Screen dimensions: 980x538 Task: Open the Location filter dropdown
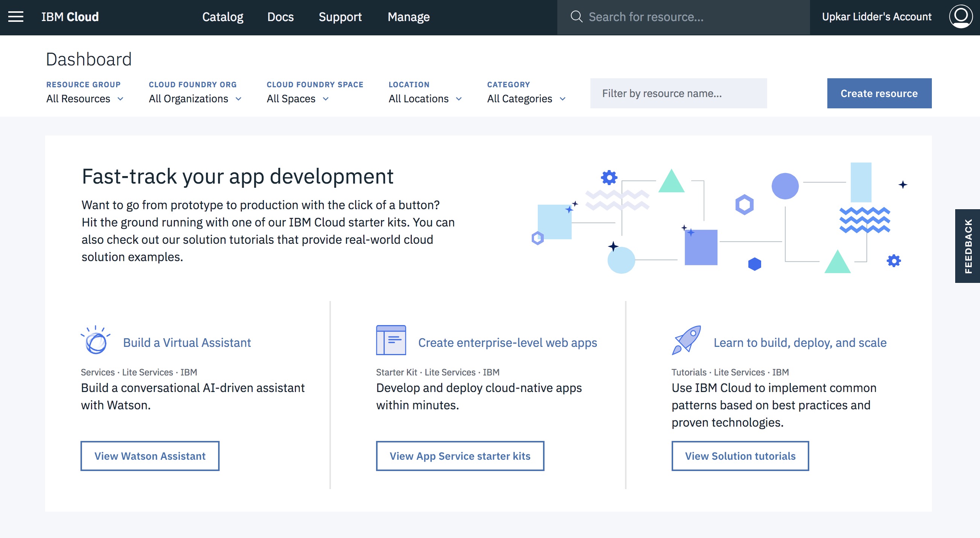(x=425, y=99)
